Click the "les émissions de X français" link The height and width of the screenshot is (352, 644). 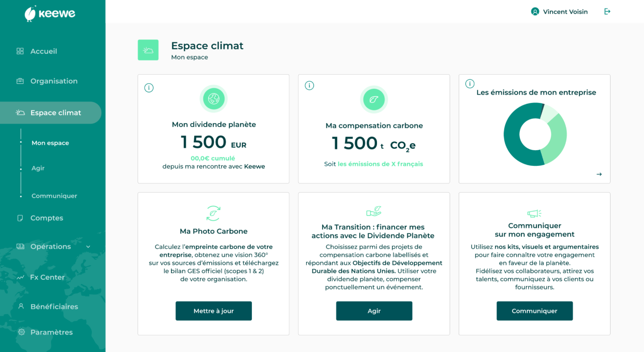380,164
